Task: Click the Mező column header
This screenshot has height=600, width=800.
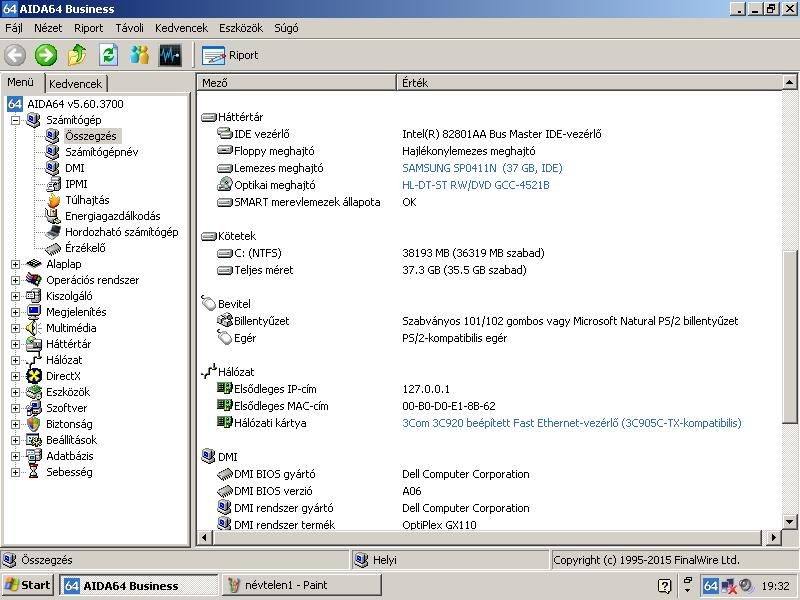Action: pos(296,83)
